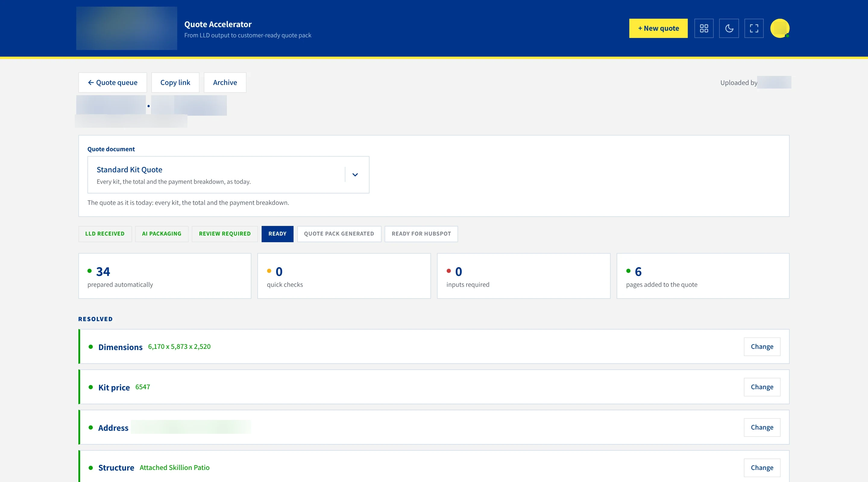Enter fullscreen with the expand icon
The width and height of the screenshot is (868, 482).
click(754, 28)
